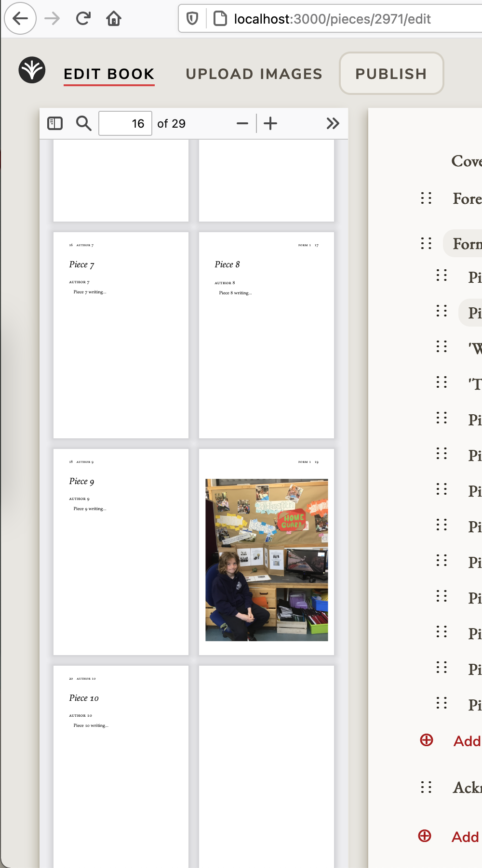The width and height of the screenshot is (482, 868).
Task: Open the browser home page icon
Action: tap(114, 18)
